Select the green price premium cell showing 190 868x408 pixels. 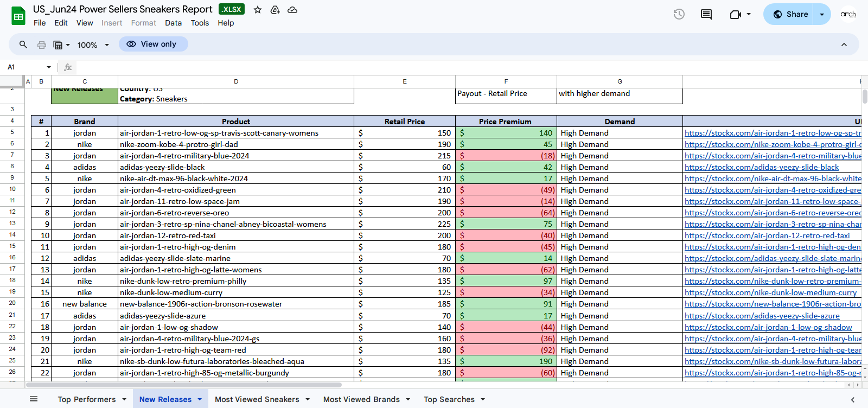506,361
